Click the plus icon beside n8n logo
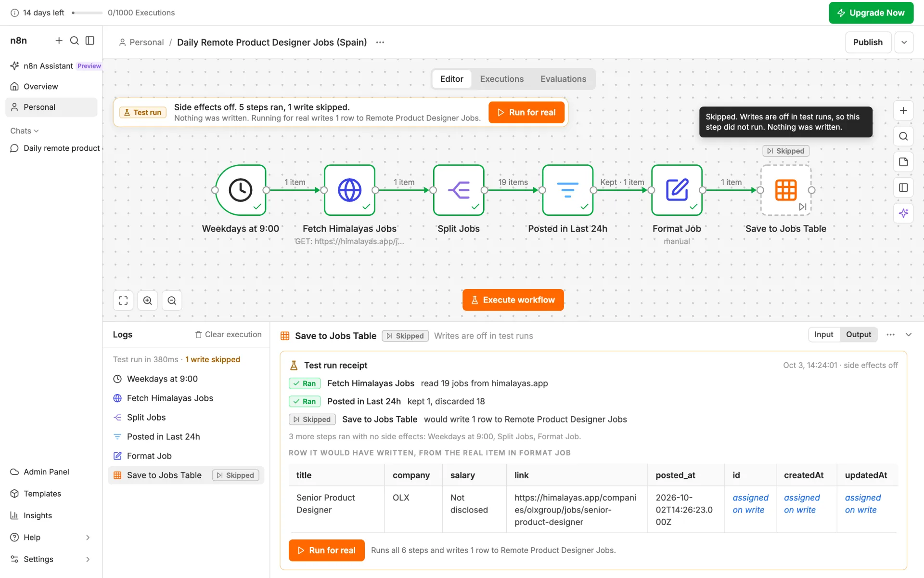The height and width of the screenshot is (578, 924). point(59,40)
